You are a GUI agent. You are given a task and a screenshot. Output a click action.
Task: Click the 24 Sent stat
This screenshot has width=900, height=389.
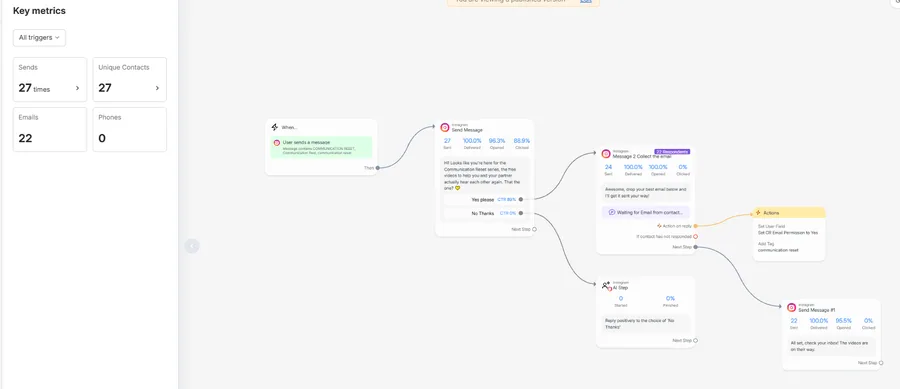(x=608, y=170)
